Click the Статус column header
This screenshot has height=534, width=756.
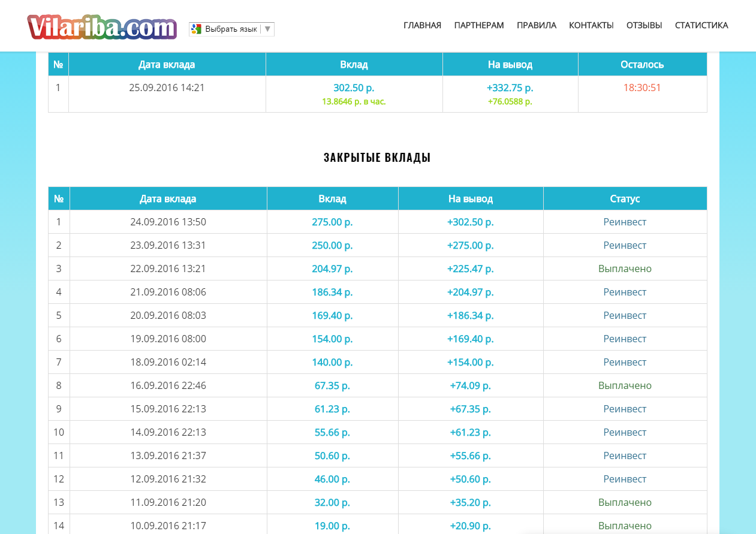click(625, 198)
